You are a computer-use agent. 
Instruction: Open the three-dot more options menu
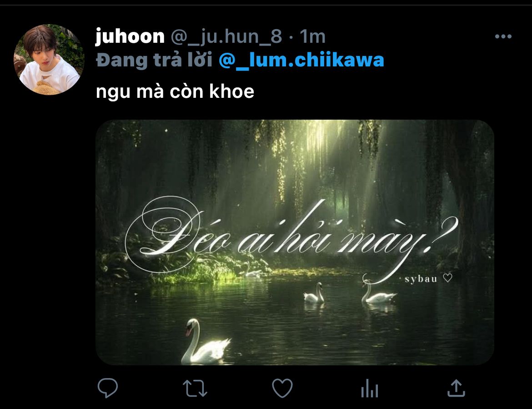pyautogui.click(x=503, y=36)
